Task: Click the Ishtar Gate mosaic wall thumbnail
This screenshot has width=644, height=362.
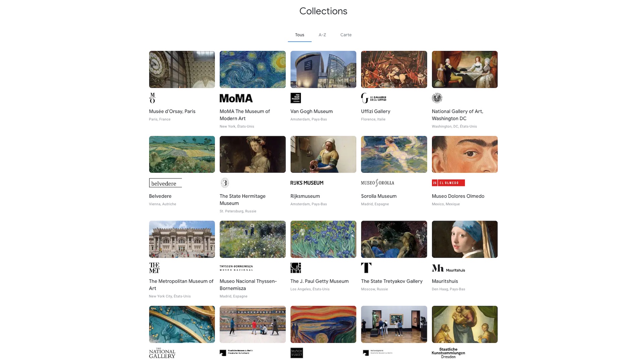Action: click(x=253, y=324)
